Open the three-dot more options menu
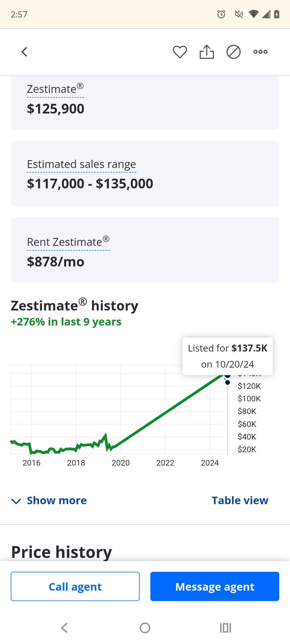Viewport: 290px width, 644px height. (x=260, y=52)
